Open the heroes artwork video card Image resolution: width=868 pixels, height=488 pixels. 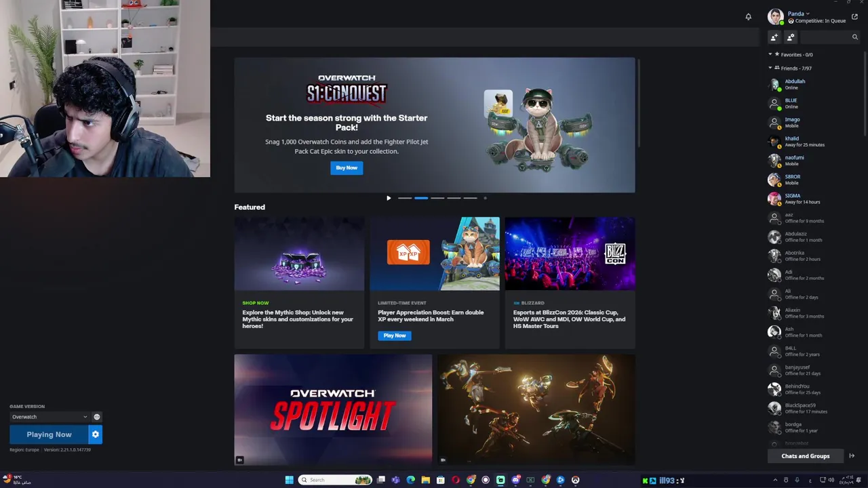tap(536, 410)
